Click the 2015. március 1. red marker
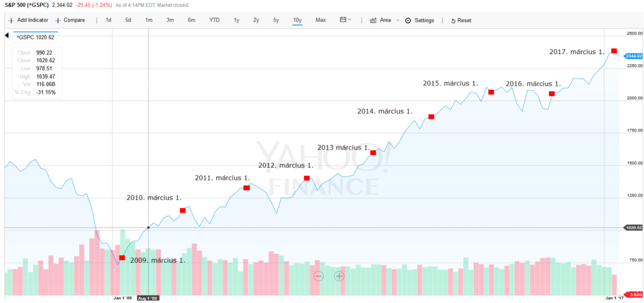Image resolution: width=644 pixels, height=303 pixels. tap(491, 92)
